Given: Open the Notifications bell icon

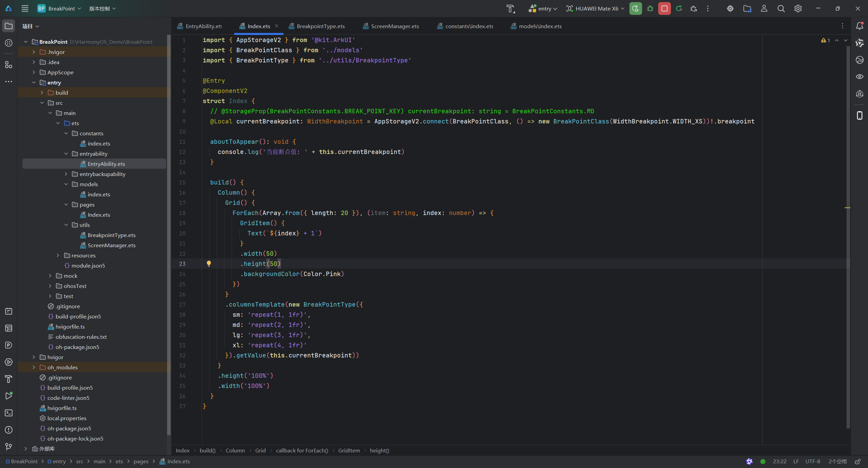Looking at the screenshot, I should 860,26.
